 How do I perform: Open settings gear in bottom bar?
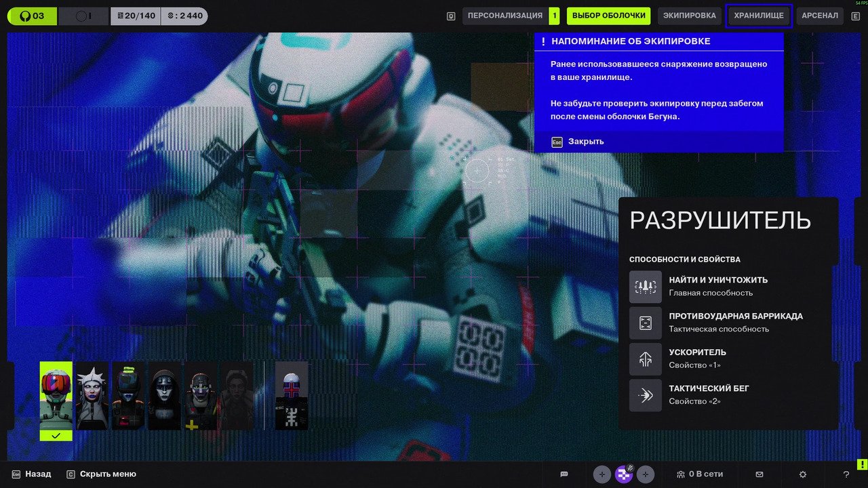pyautogui.click(x=803, y=474)
